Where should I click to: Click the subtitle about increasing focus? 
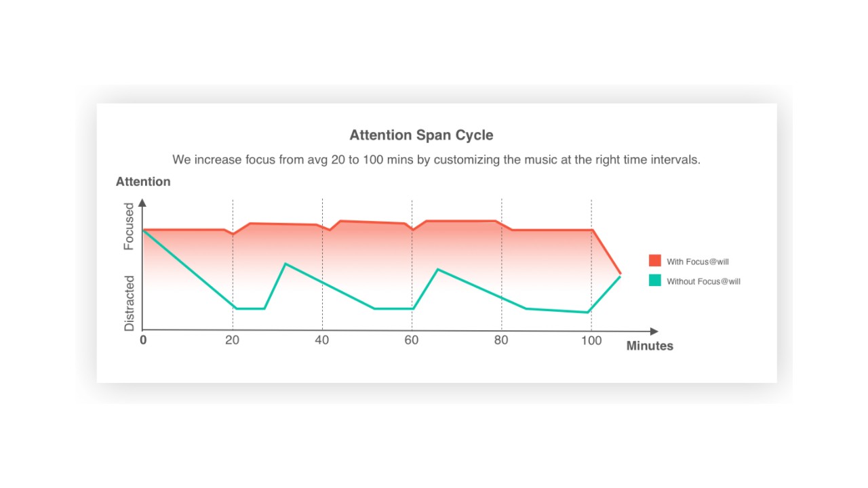(x=436, y=160)
